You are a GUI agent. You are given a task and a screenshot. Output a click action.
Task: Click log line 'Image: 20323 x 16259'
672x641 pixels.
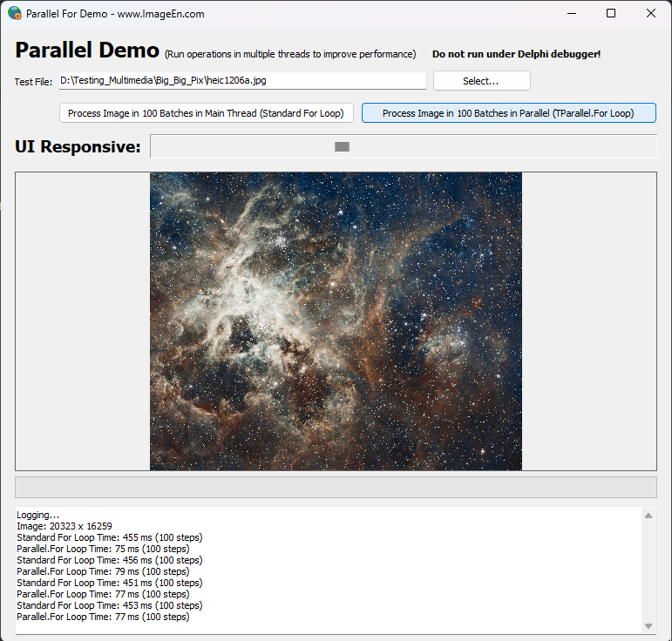coord(64,526)
